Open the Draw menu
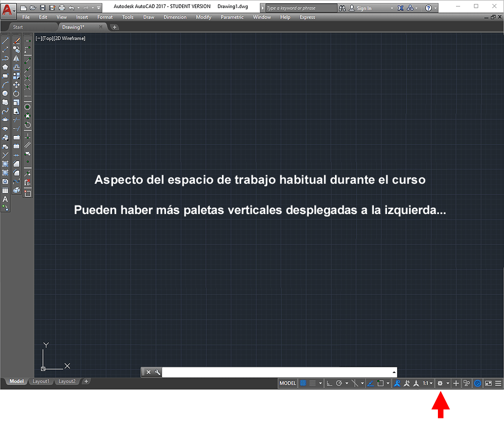This screenshot has height=425, width=504. 149,17
